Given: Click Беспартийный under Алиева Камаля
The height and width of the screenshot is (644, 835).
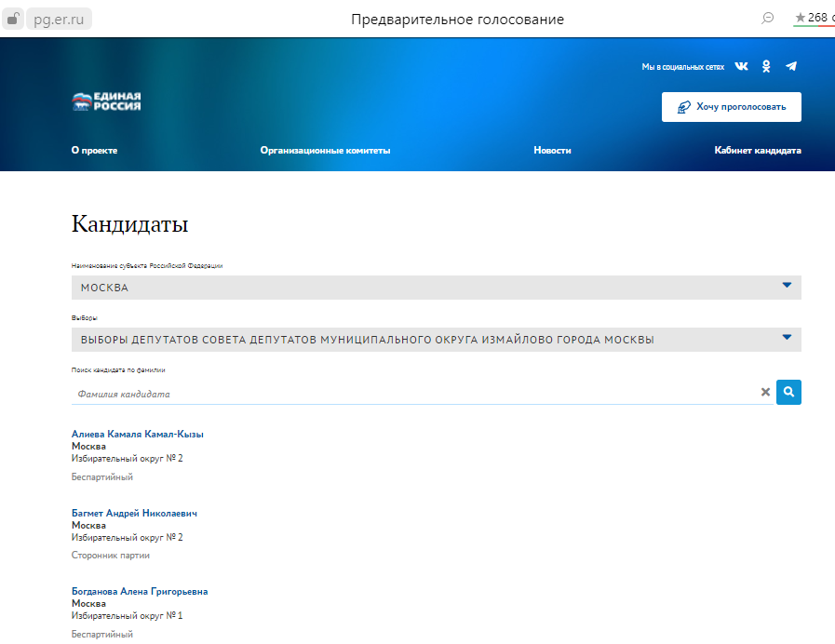Looking at the screenshot, I should (x=102, y=476).
